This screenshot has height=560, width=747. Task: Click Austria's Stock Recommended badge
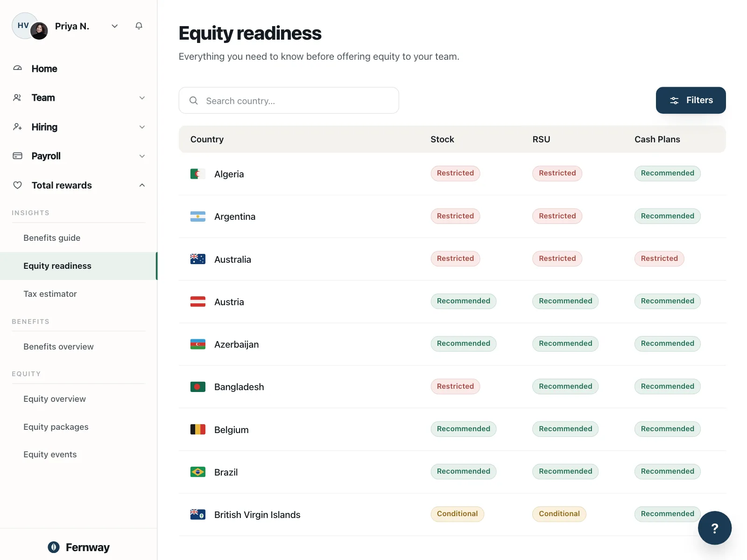click(x=464, y=301)
